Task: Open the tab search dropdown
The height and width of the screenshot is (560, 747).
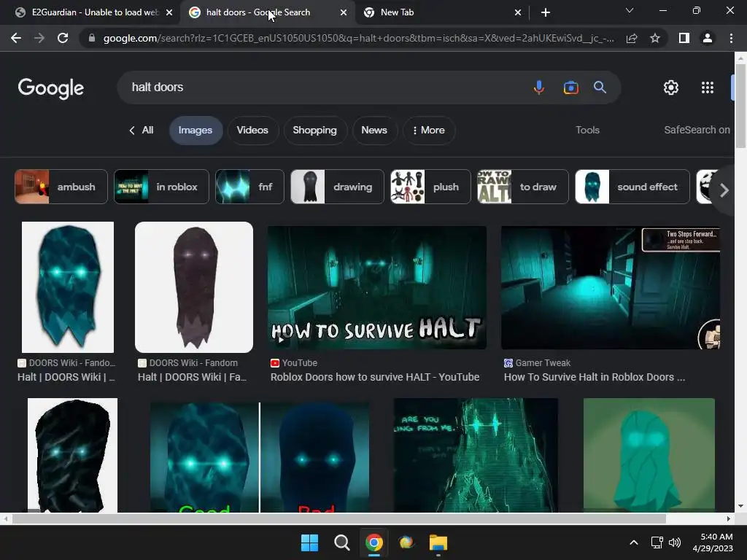Action: coord(630,10)
